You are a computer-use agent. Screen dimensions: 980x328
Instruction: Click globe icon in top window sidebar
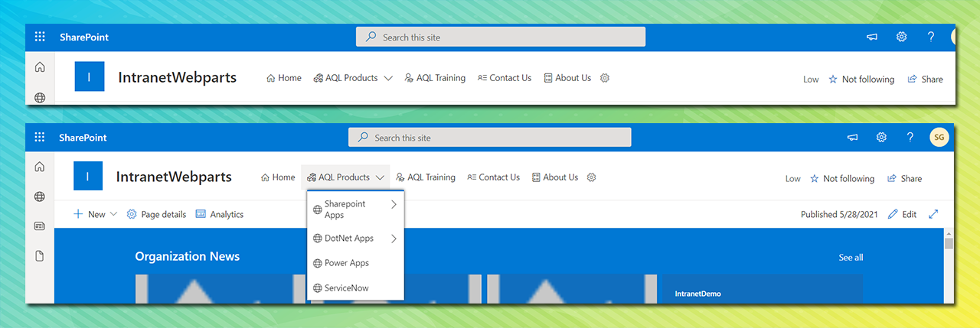pos(40,97)
